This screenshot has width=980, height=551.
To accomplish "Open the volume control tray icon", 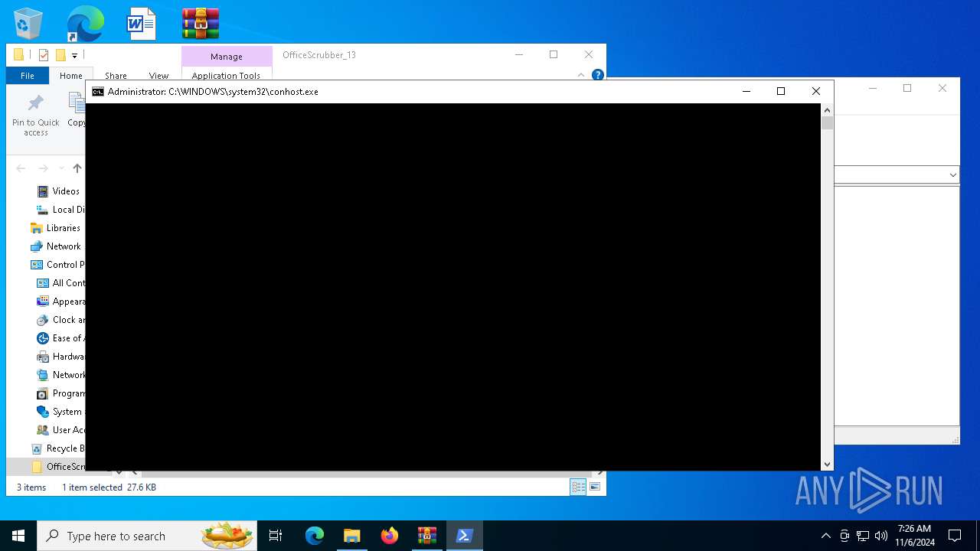I will [881, 536].
